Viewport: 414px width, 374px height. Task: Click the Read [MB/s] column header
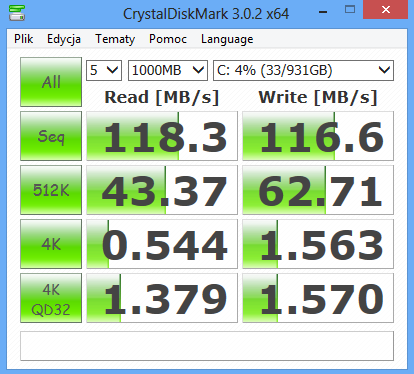[x=162, y=98]
